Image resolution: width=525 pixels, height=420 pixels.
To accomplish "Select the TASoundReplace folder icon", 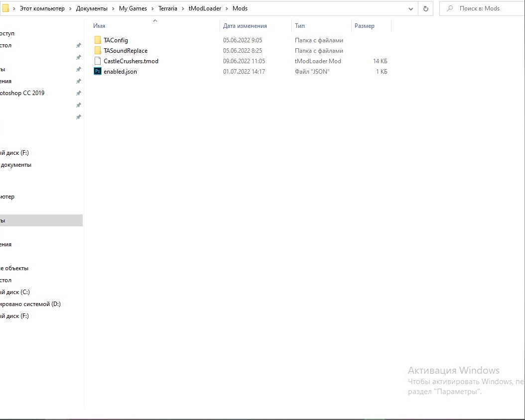I will tap(98, 50).
